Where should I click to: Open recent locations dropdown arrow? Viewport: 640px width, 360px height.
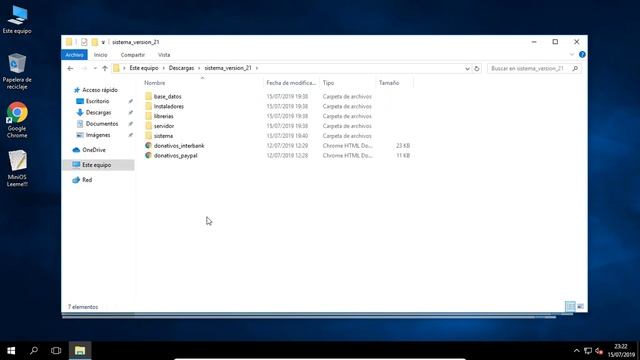point(95,68)
